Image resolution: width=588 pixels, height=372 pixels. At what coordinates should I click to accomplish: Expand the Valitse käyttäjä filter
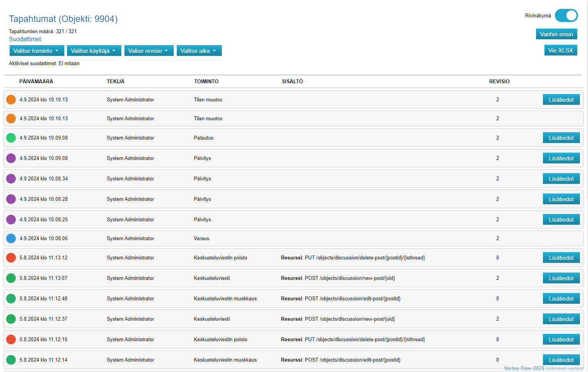pos(94,50)
